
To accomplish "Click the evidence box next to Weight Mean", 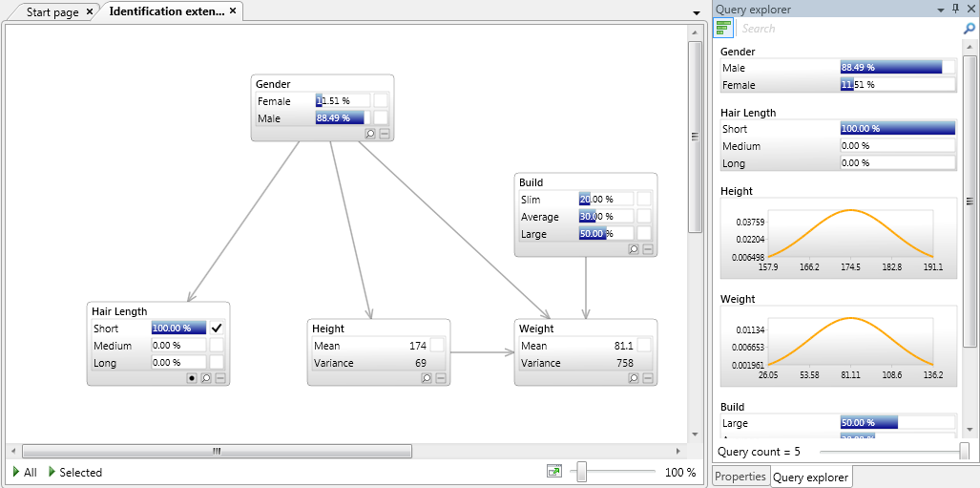I will [644, 346].
